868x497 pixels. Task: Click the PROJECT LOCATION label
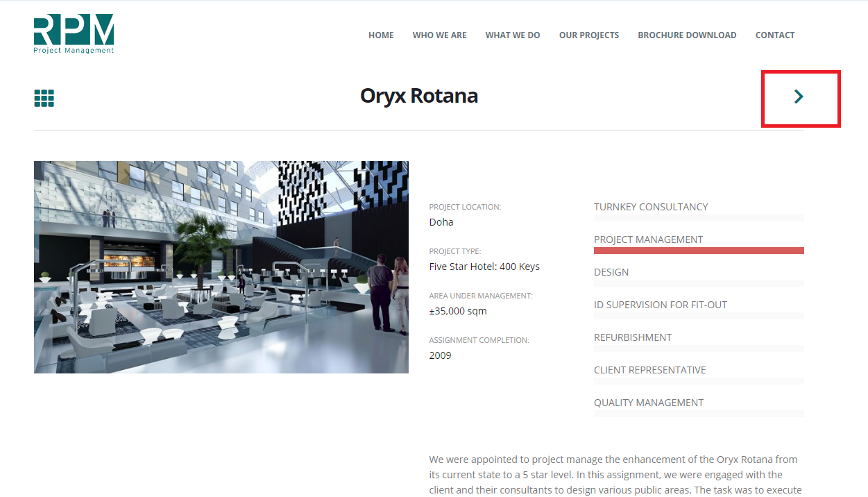tap(465, 207)
